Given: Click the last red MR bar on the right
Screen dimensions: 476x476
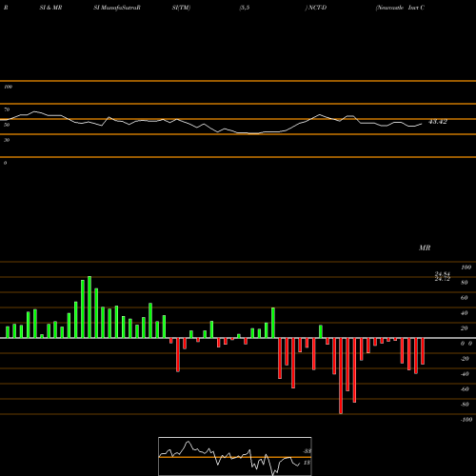Looking at the screenshot, I should (423, 351).
